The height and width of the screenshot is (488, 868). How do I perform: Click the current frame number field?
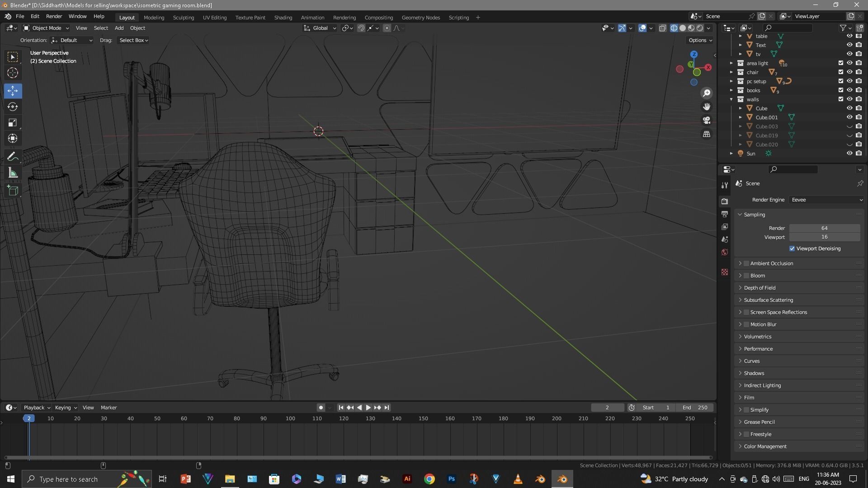(x=607, y=408)
